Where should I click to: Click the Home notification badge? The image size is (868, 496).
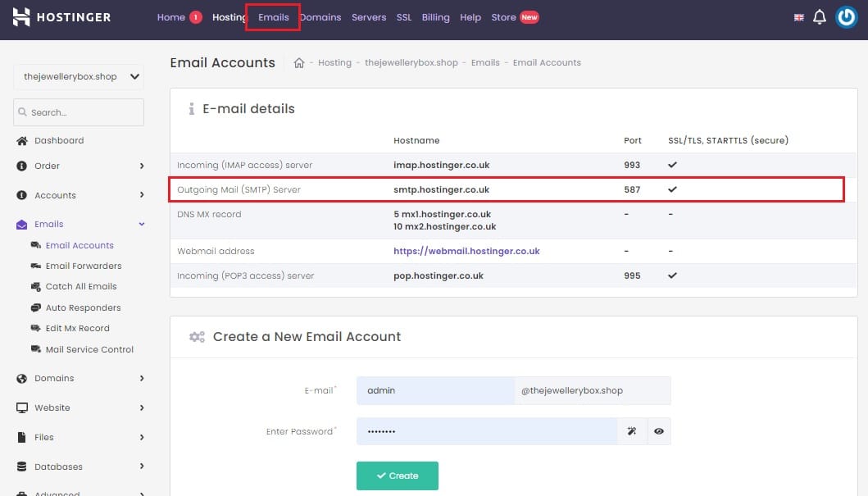[195, 17]
